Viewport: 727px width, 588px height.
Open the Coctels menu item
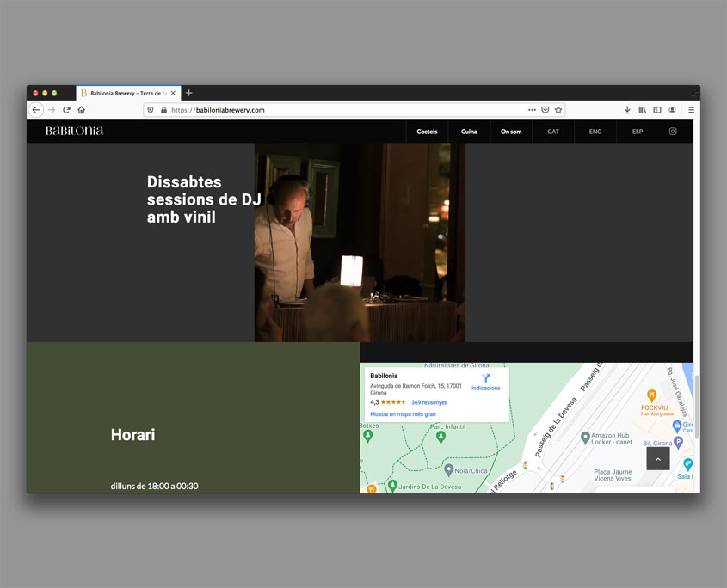point(427,132)
